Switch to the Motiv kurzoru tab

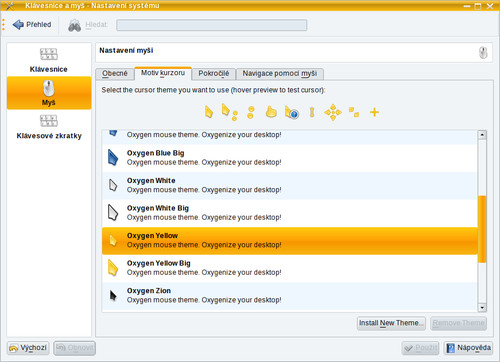click(x=163, y=73)
